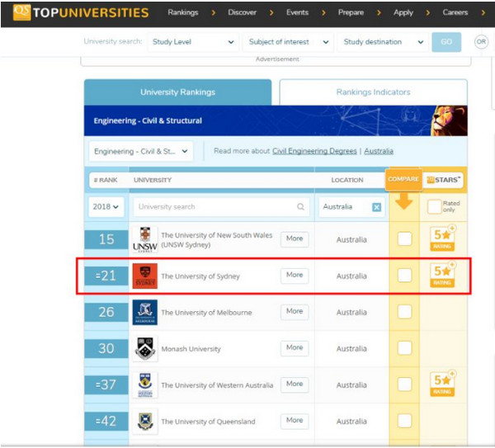
Task: Click More for The University of Queensland
Action: 295,420
